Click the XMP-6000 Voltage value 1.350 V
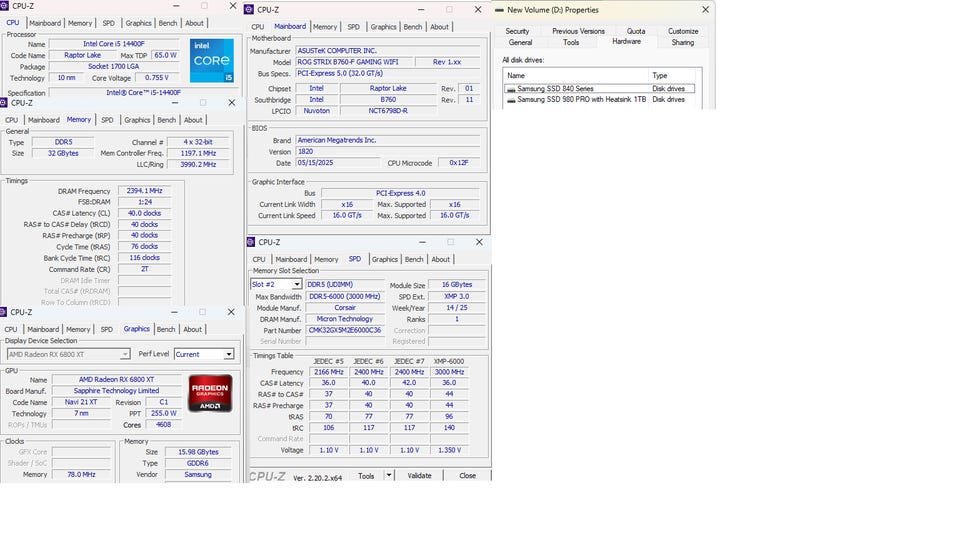 click(x=449, y=450)
